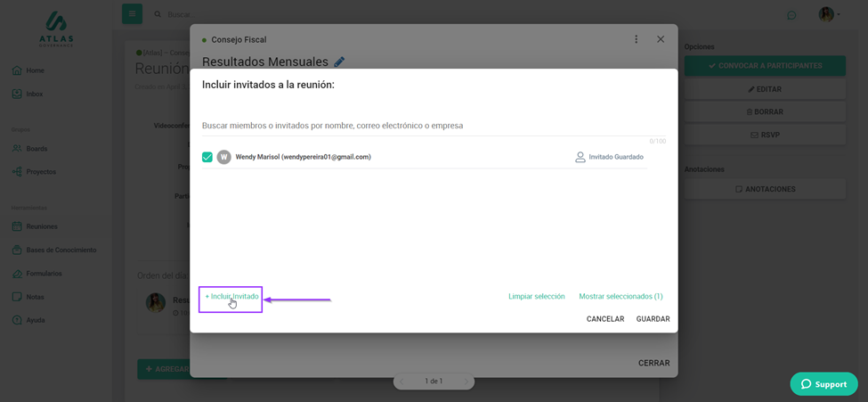The image size is (868, 402).
Task: Click the Support chat button
Action: pyautogui.click(x=823, y=383)
